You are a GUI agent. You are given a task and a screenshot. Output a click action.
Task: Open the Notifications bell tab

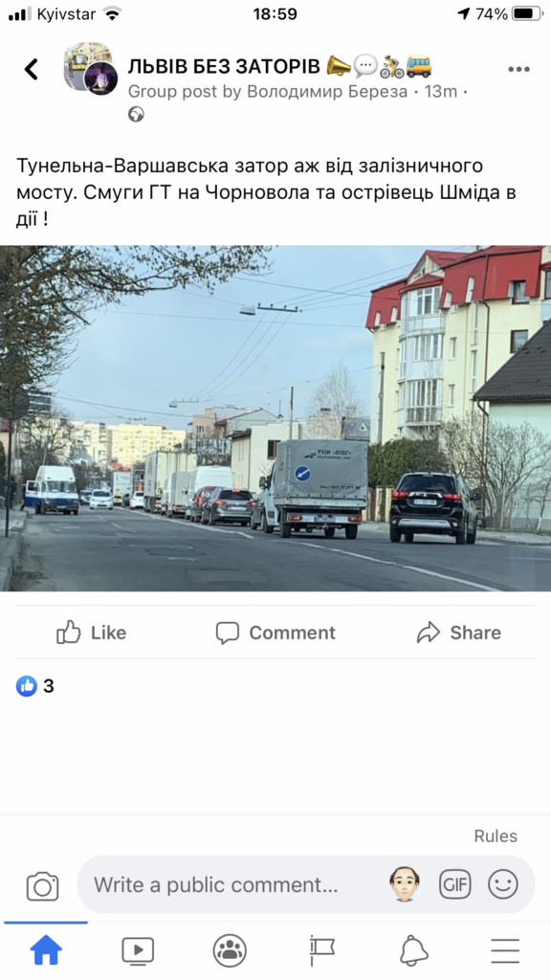tap(413, 951)
